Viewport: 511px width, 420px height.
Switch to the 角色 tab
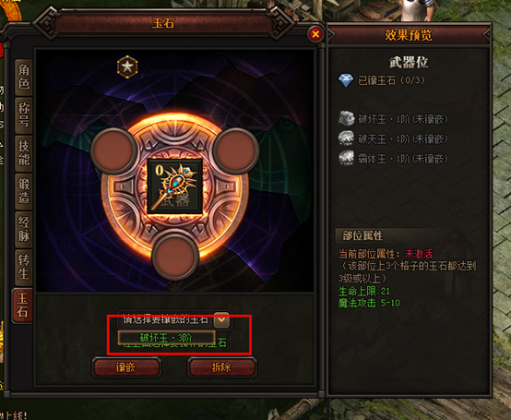click(x=24, y=77)
